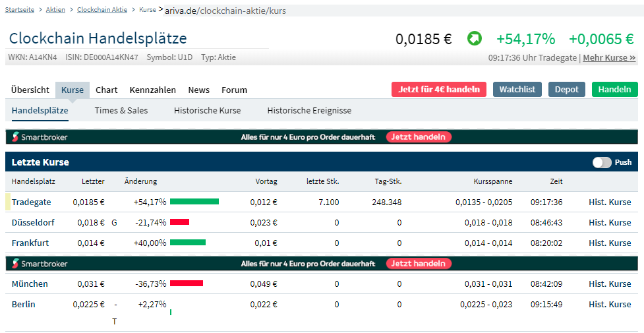Click the Clockchain Handelsplätze page heading
The width and height of the screenshot is (644, 333).
click(98, 38)
